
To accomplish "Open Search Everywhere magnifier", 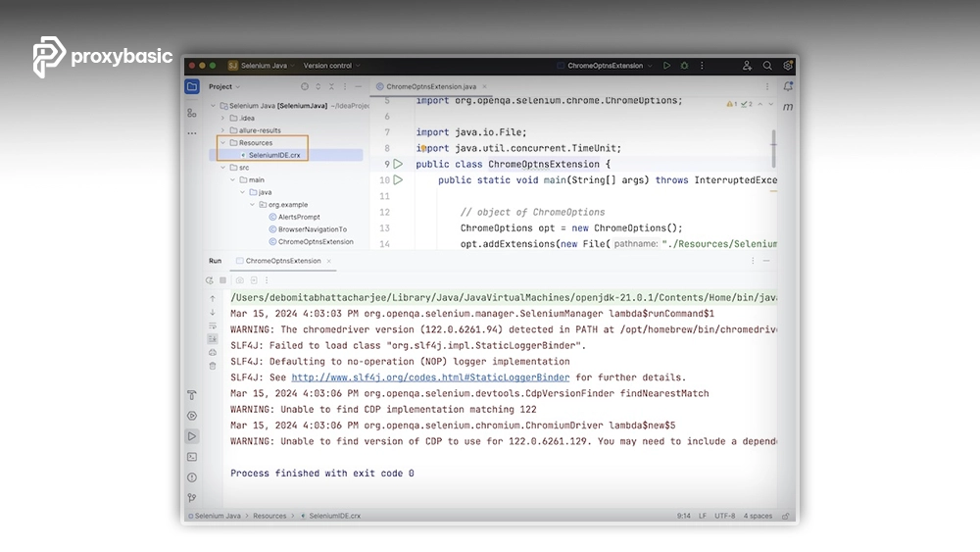I will point(767,65).
